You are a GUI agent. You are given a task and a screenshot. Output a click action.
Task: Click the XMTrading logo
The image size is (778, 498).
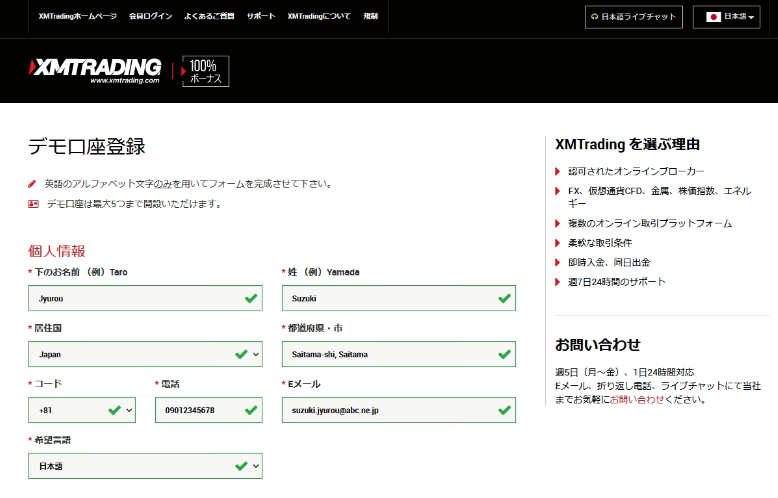pyautogui.click(x=95, y=71)
